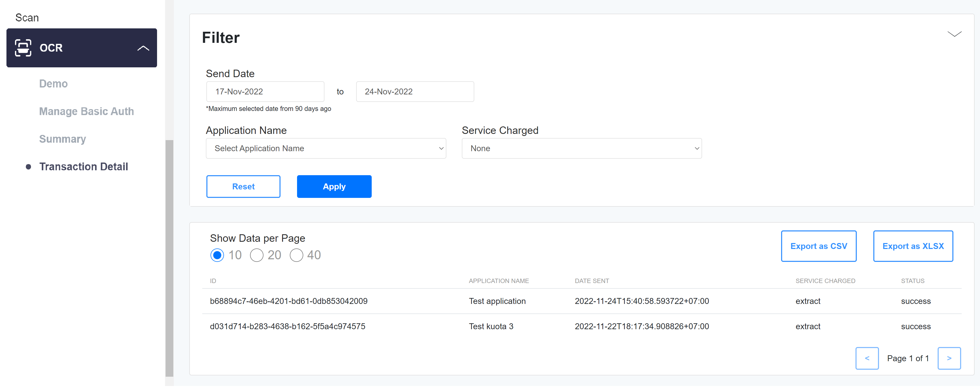Screen dimensions: 980x387
Task: Click the start date field 17-Nov-2022
Action: click(x=265, y=92)
